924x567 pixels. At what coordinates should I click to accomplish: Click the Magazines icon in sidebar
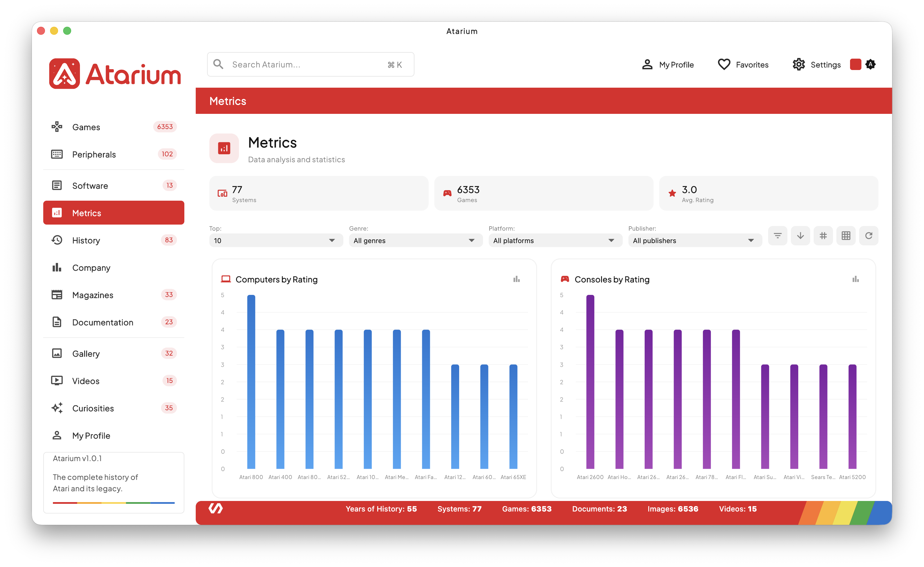tap(57, 295)
